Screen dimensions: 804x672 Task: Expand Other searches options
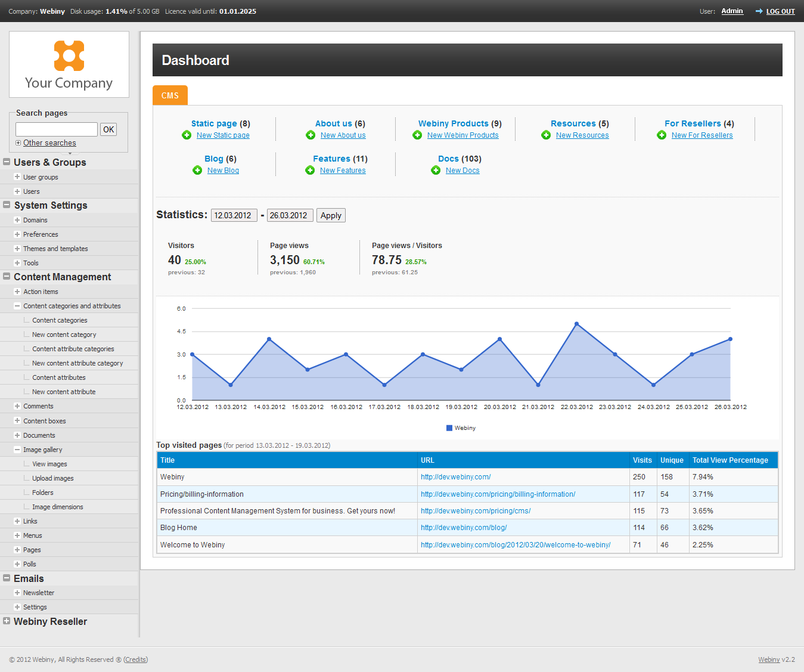(18, 143)
